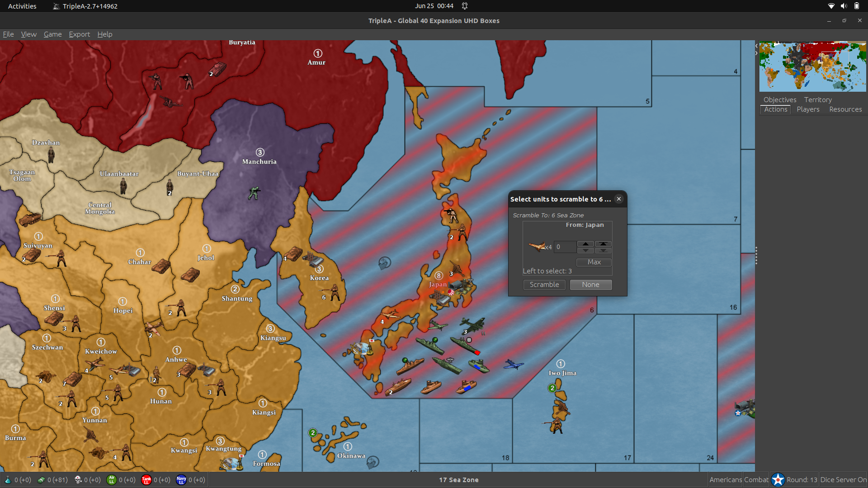Set scramble fighter count to maximum arrow
Image resolution: width=868 pixels, height=488 pixels.
603,244
